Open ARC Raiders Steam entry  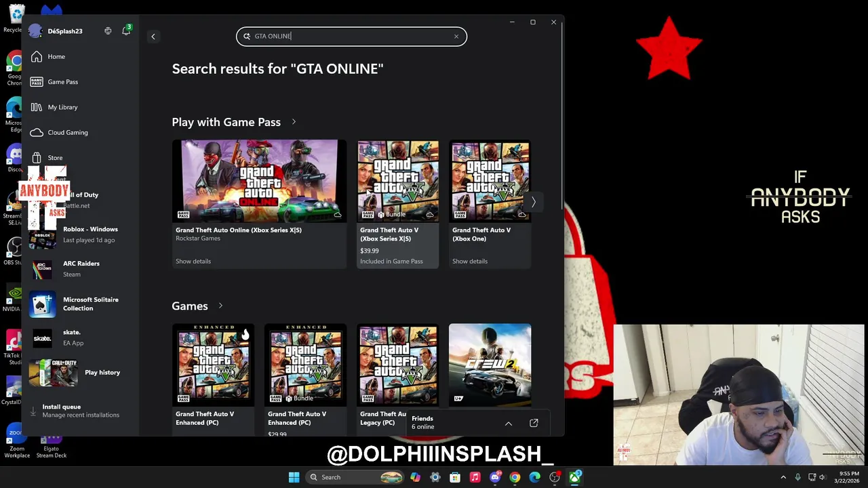(x=81, y=269)
